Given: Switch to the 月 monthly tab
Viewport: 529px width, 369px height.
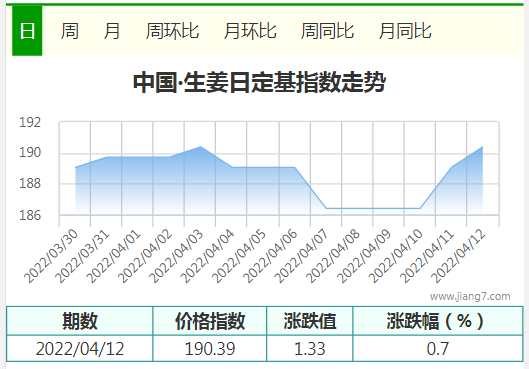Looking at the screenshot, I should point(112,31).
